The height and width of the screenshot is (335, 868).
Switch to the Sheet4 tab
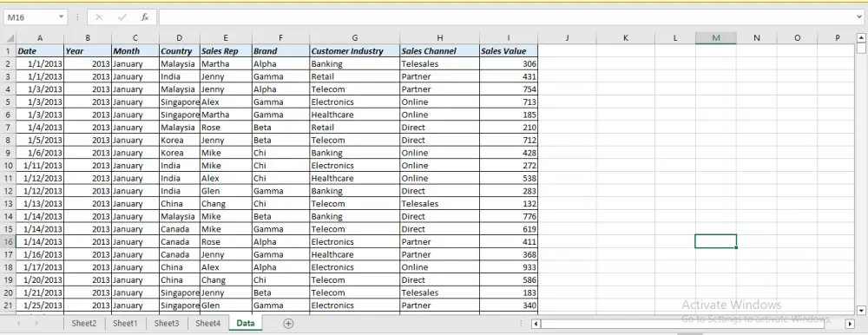(208, 324)
